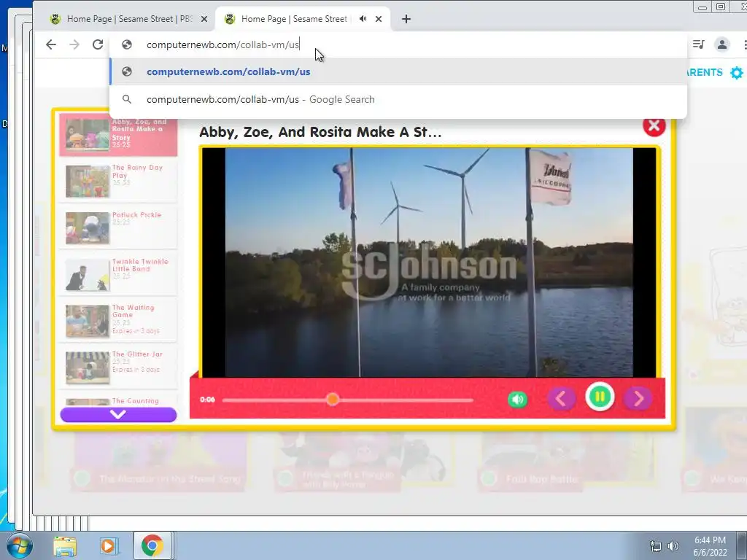Select the Abby, Zoe, and Rosita Make a Story playlist item
Viewport: 747px width, 560px height.
[118, 135]
